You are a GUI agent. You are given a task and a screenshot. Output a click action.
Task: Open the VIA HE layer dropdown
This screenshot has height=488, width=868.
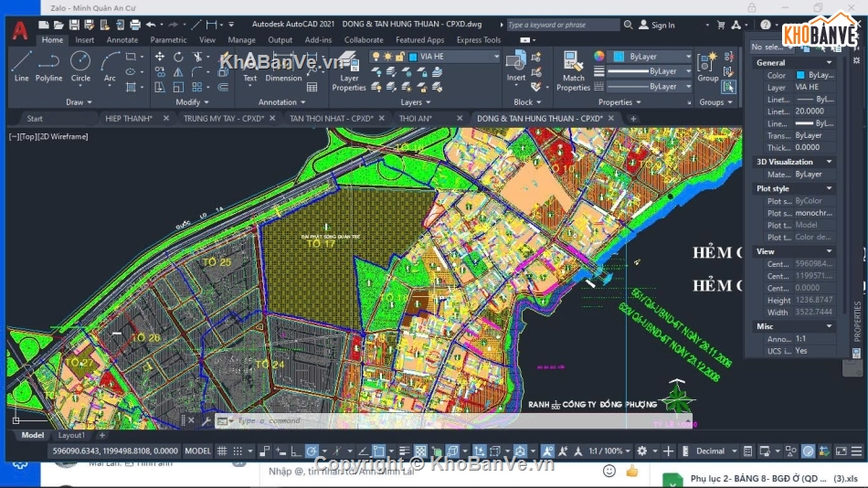point(495,57)
